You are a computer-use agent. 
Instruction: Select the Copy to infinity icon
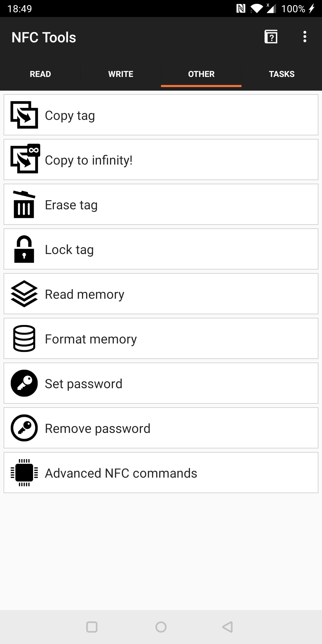24,160
